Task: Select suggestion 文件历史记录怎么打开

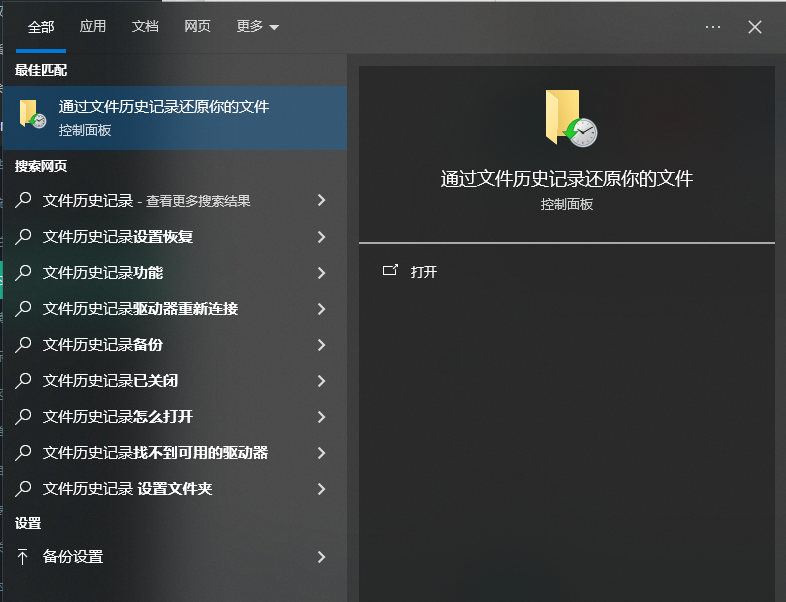Action: [x=175, y=417]
